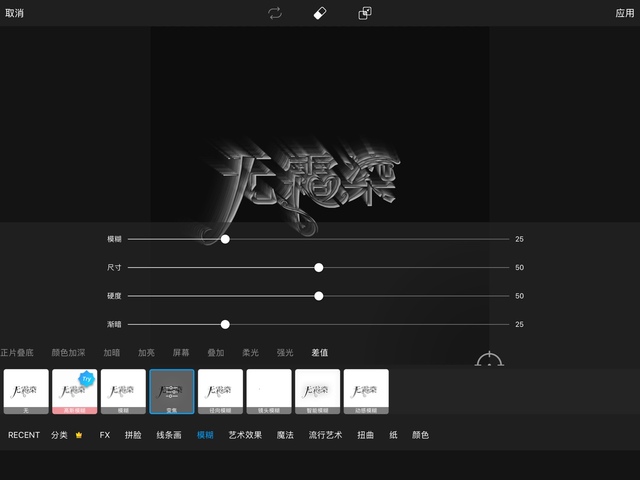Select the first 无 effect thumbnail

tap(26, 391)
